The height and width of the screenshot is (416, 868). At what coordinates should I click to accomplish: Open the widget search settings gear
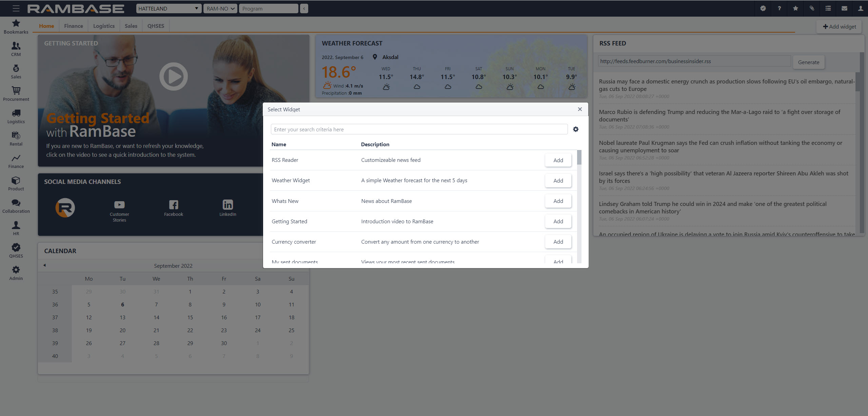576,129
